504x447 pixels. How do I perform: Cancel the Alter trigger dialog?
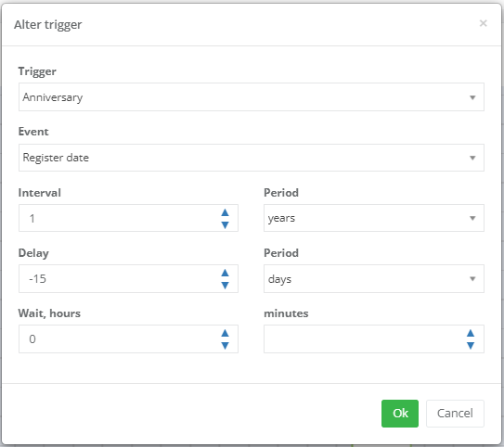455,414
